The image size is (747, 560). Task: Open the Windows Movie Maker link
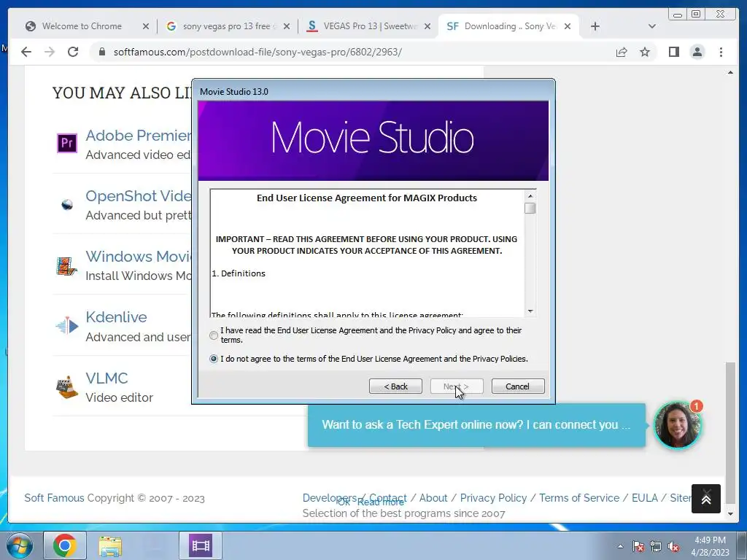point(138,256)
